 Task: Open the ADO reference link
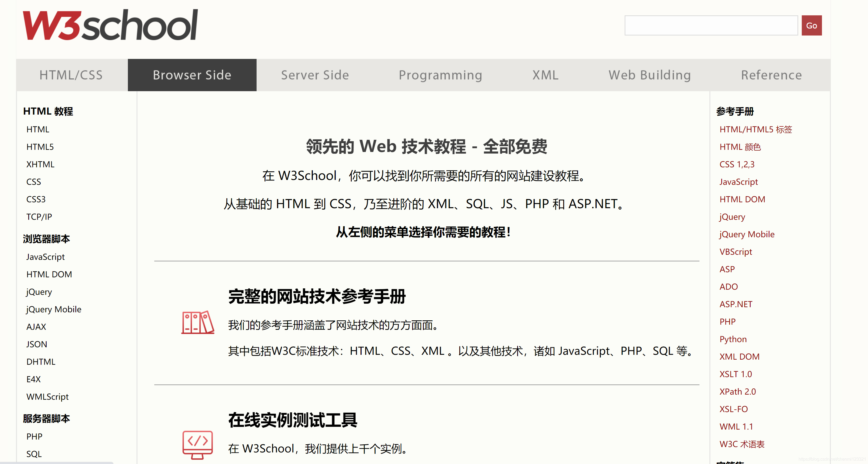pyautogui.click(x=729, y=287)
